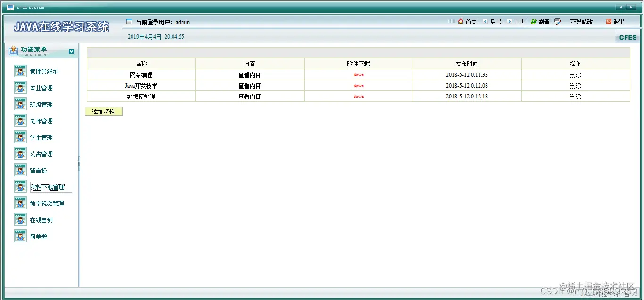Click the 管理员维护 sidebar icon

[x=20, y=71]
